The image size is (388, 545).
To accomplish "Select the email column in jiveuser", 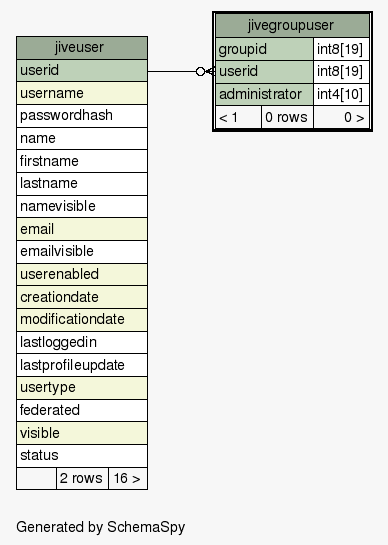I will (x=82, y=229).
